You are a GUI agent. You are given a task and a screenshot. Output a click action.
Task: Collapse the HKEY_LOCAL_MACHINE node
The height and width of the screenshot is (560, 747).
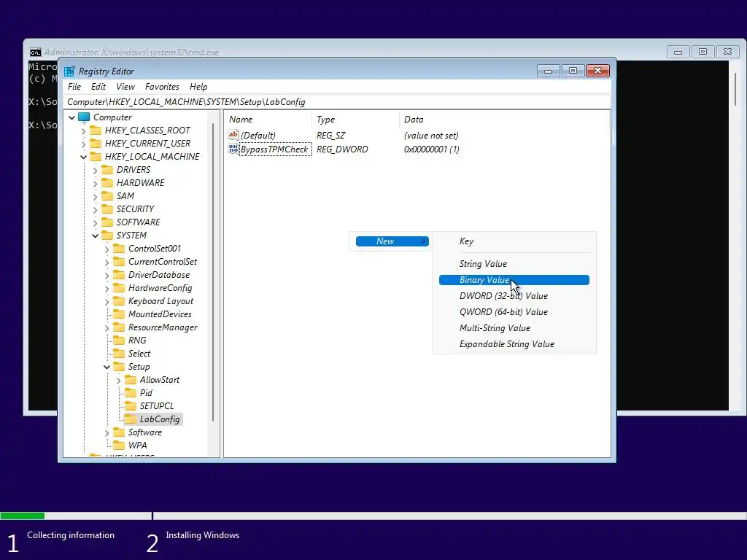pos(84,157)
